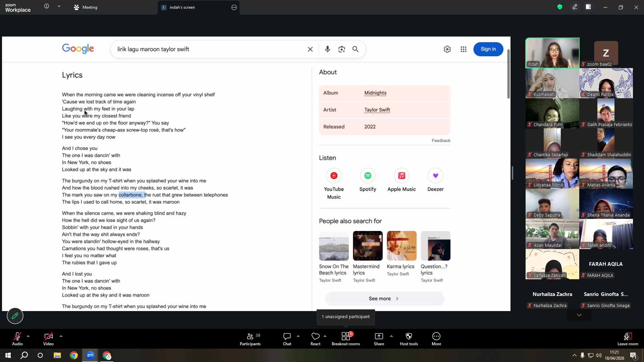Listen on Spotify
Screen dimensions: 644x362
click(368, 180)
